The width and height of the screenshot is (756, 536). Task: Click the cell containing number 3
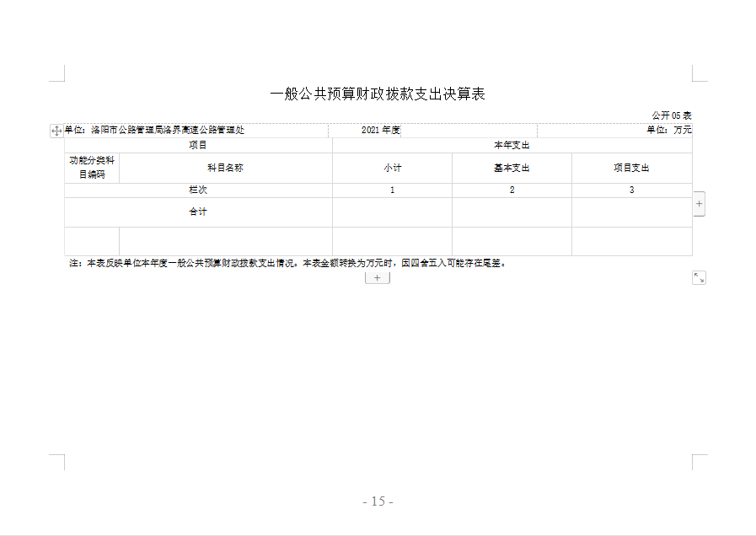point(631,190)
